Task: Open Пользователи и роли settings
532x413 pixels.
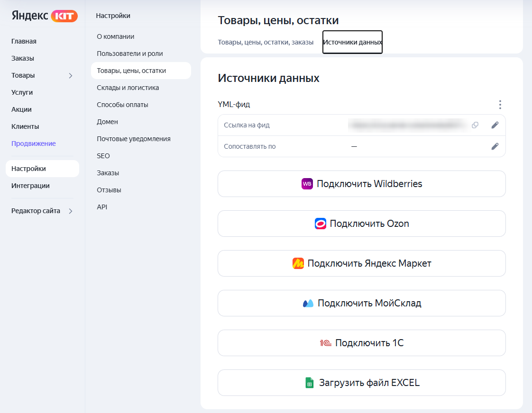Action: pyautogui.click(x=129, y=54)
